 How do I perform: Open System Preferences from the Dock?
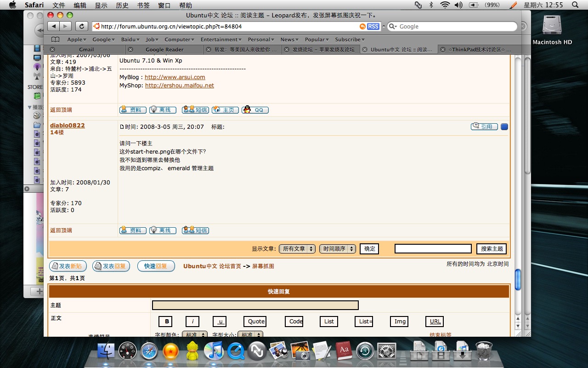point(387,351)
